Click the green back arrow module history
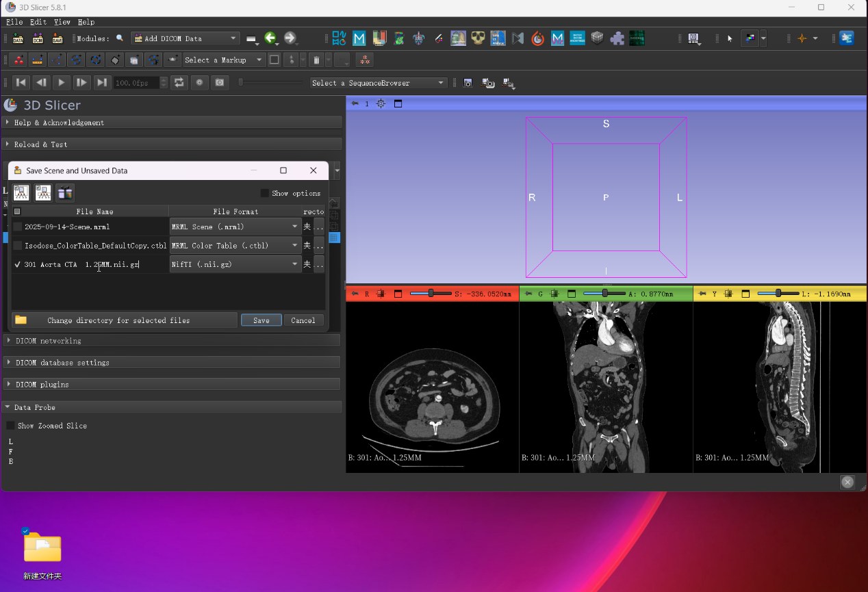This screenshot has width=868, height=592. tap(270, 38)
